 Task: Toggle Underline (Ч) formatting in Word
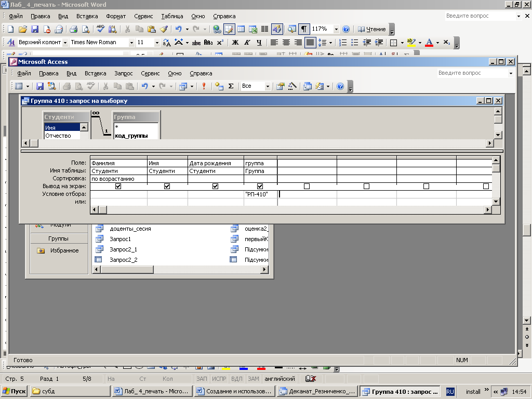pyautogui.click(x=259, y=43)
